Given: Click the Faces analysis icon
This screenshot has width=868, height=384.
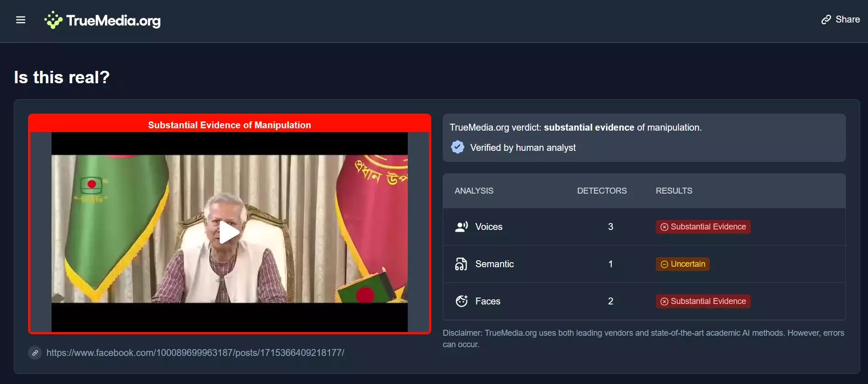Looking at the screenshot, I should click(461, 301).
